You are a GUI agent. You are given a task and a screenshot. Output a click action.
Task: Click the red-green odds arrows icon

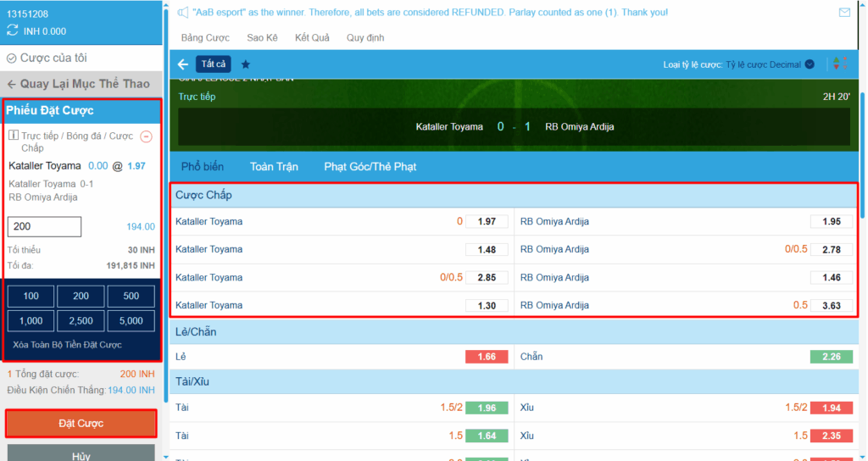(x=840, y=64)
